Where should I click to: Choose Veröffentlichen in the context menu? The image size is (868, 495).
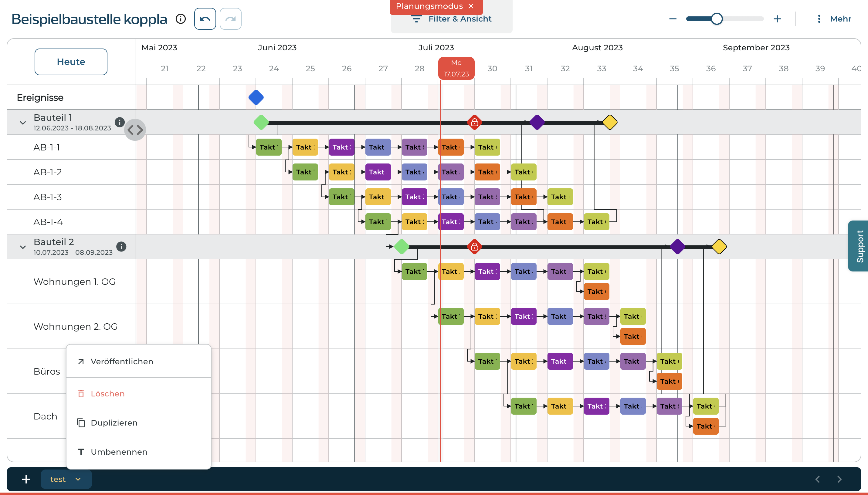(139, 361)
